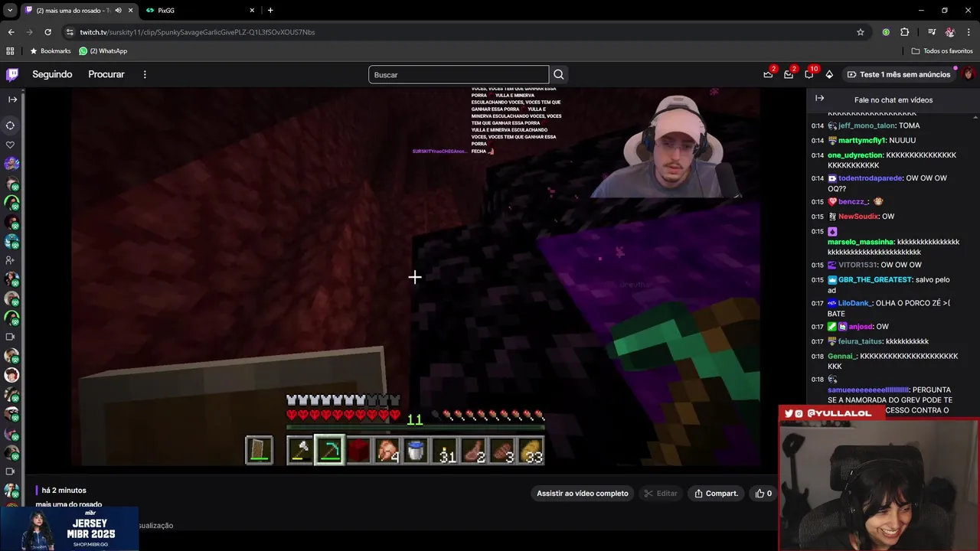This screenshot has height=551, width=980.
Task: Click the Editar scissors button
Action: click(661, 494)
